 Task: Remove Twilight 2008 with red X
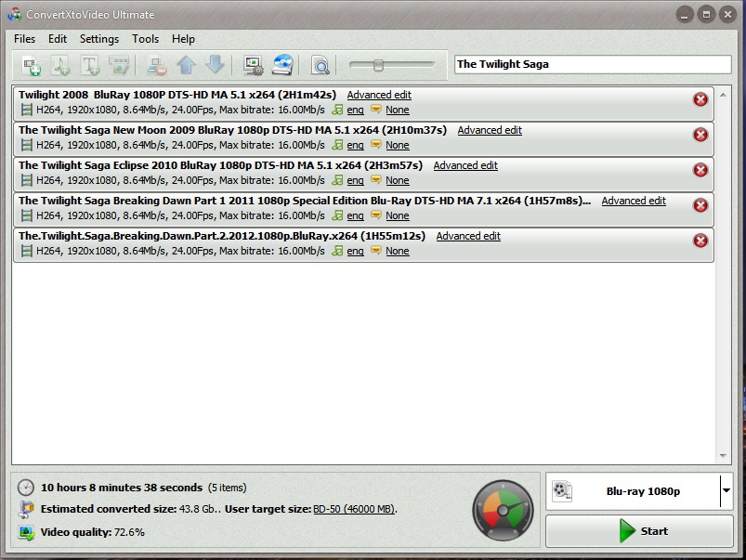point(700,99)
